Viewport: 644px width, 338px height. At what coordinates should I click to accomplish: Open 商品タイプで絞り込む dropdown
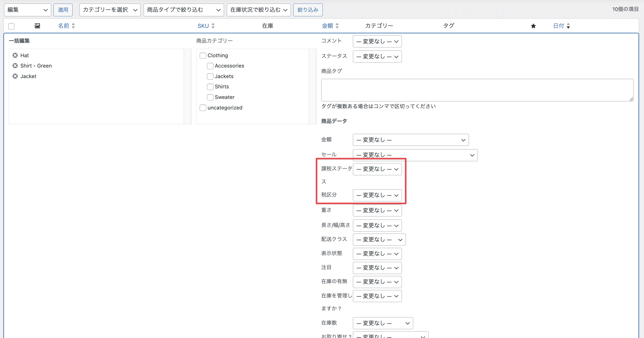tap(184, 10)
